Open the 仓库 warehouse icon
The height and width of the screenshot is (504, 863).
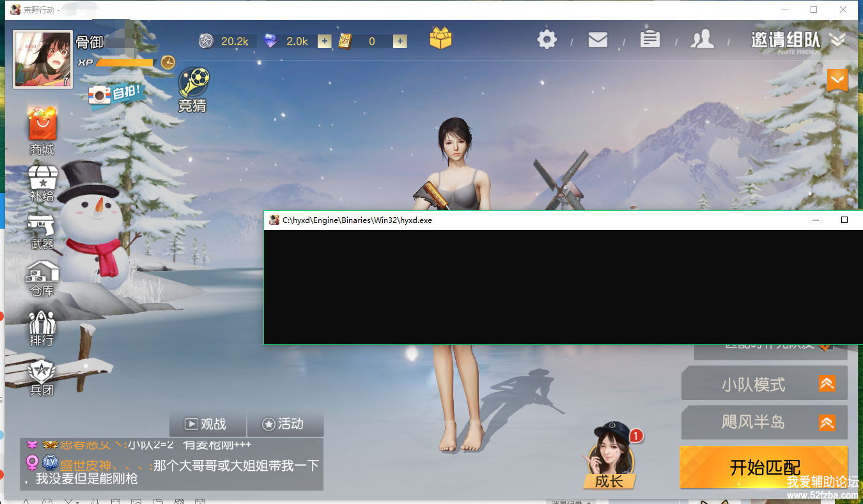(x=42, y=279)
